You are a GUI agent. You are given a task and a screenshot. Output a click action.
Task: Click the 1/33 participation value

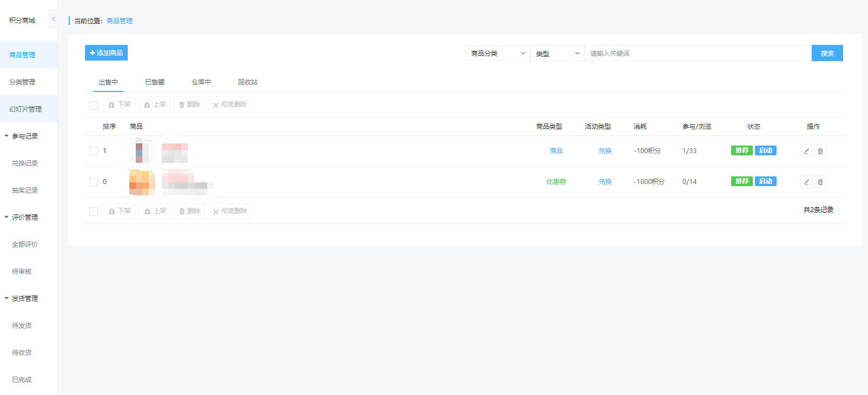coord(689,151)
